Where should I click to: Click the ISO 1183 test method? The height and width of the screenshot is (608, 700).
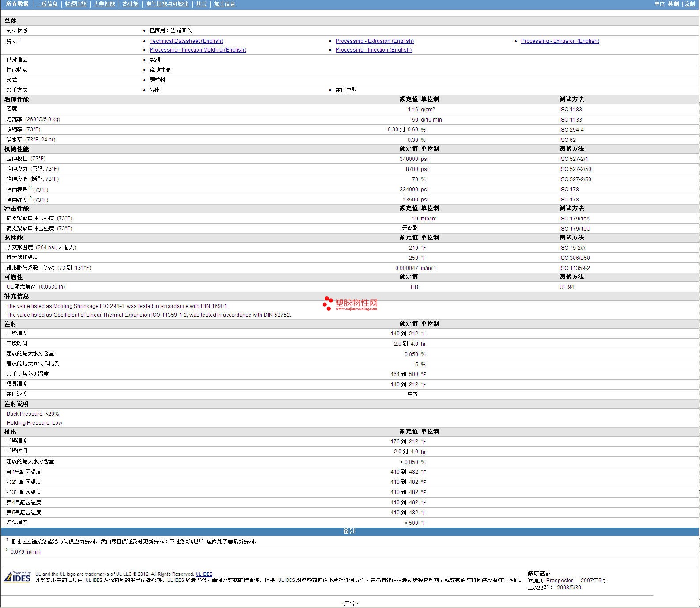(x=571, y=110)
